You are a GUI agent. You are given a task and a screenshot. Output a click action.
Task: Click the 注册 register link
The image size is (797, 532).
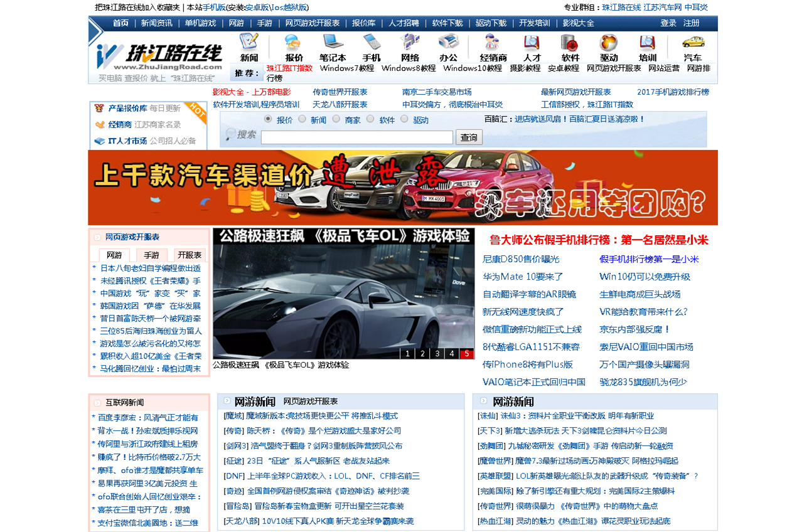point(692,23)
